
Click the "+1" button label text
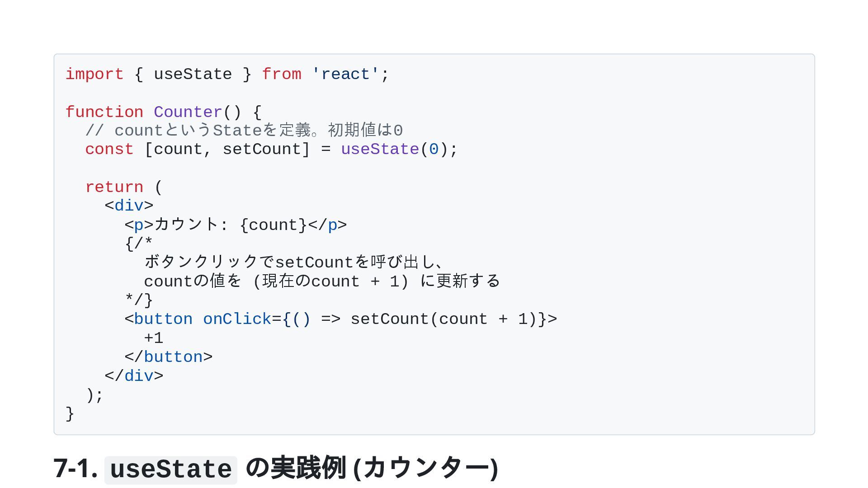(154, 338)
